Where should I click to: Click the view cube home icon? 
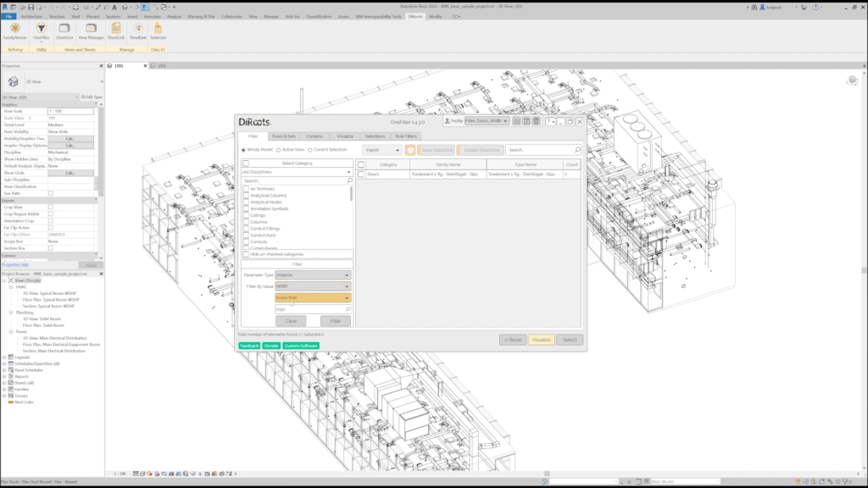(853, 80)
